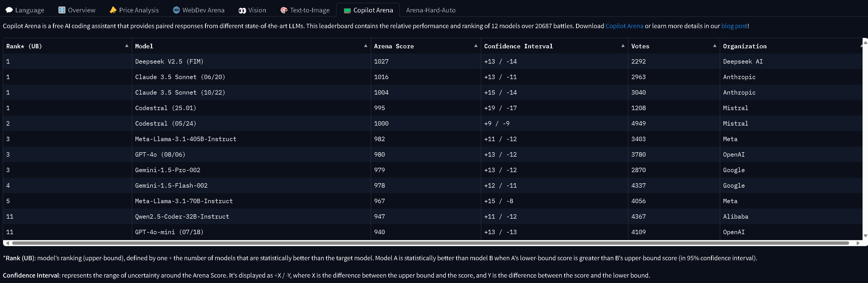
Task: Click the eyes icon on Vision tab
Action: [242, 10]
